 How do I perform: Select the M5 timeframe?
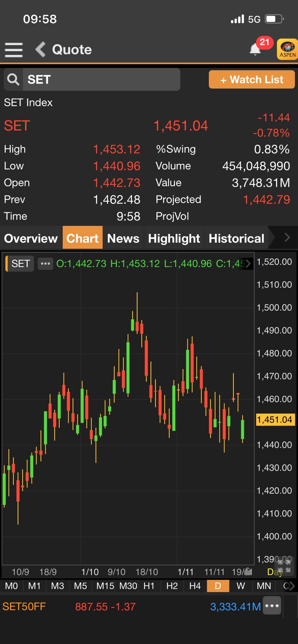[80, 586]
